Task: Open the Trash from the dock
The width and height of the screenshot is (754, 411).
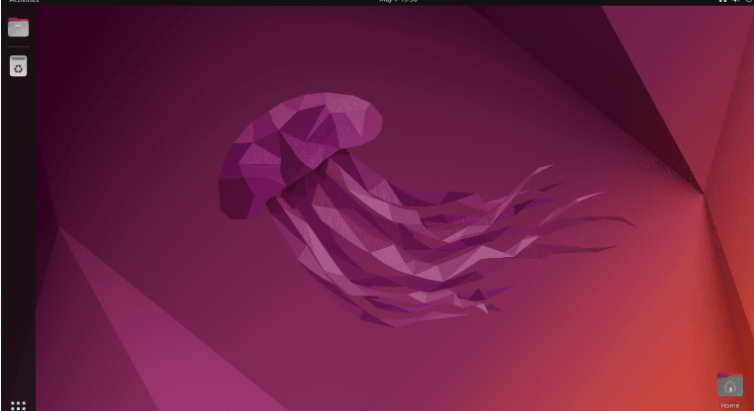Action: click(18, 66)
